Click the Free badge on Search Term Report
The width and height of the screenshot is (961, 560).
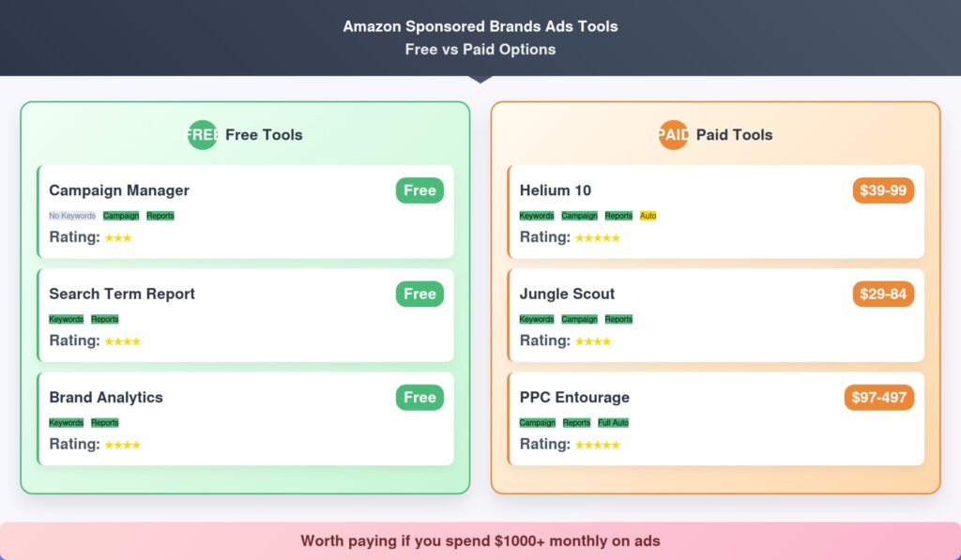(419, 294)
